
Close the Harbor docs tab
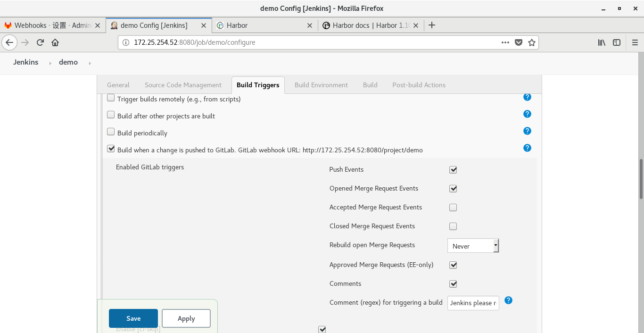click(x=416, y=25)
